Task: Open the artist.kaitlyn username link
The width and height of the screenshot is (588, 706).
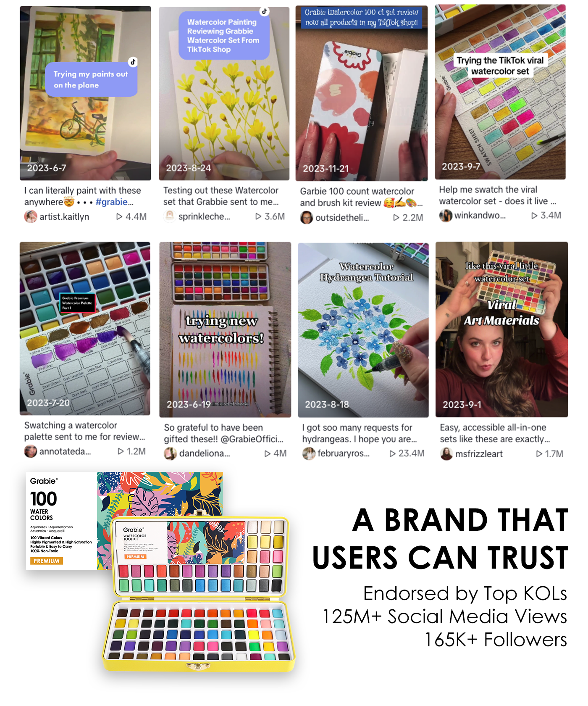Action: [x=64, y=217]
